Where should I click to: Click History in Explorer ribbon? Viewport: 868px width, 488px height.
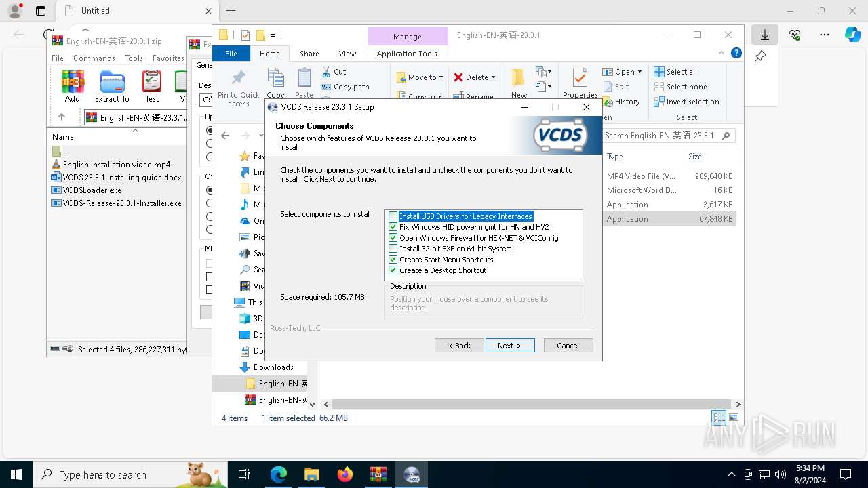point(621,102)
